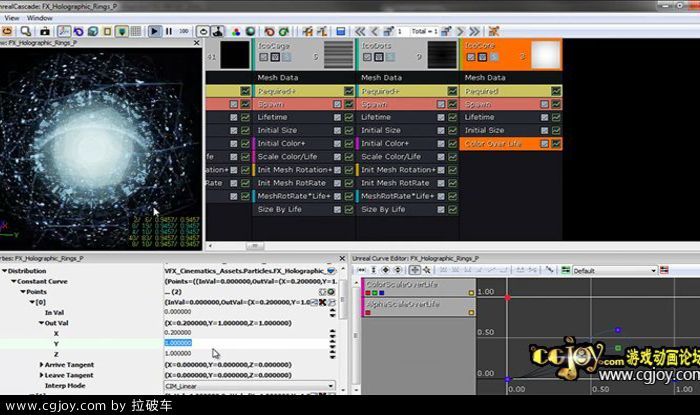Pause the particle simulation

(x=169, y=31)
